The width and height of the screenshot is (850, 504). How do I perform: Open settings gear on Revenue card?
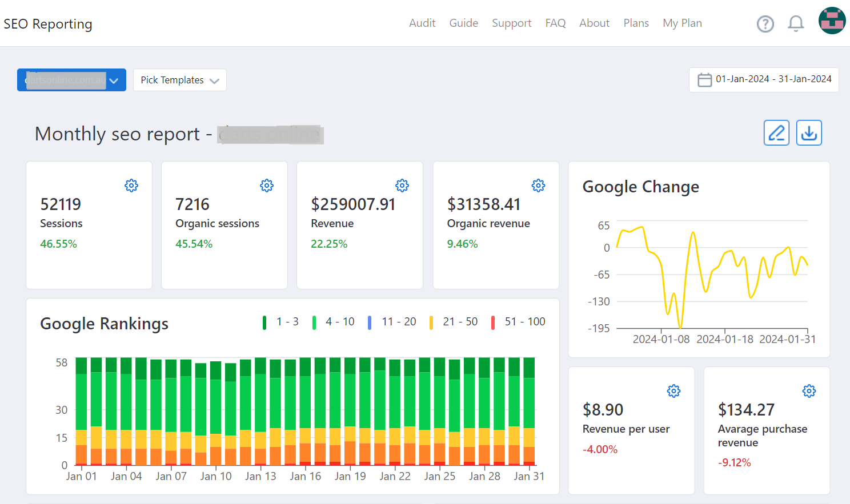pos(402,186)
